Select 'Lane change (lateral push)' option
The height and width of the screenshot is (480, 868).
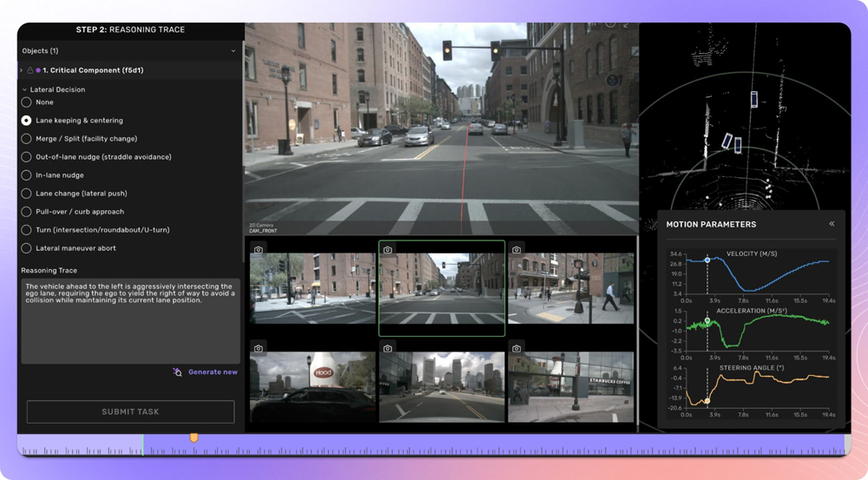point(27,194)
